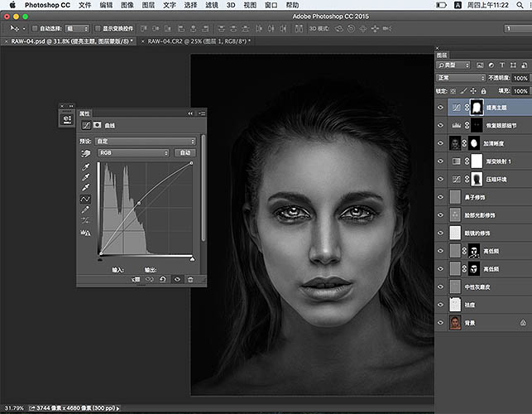532x414 pixels.
Task: Hide the 背景 layer
Action: pyautogui.click(x=441, y=323)
